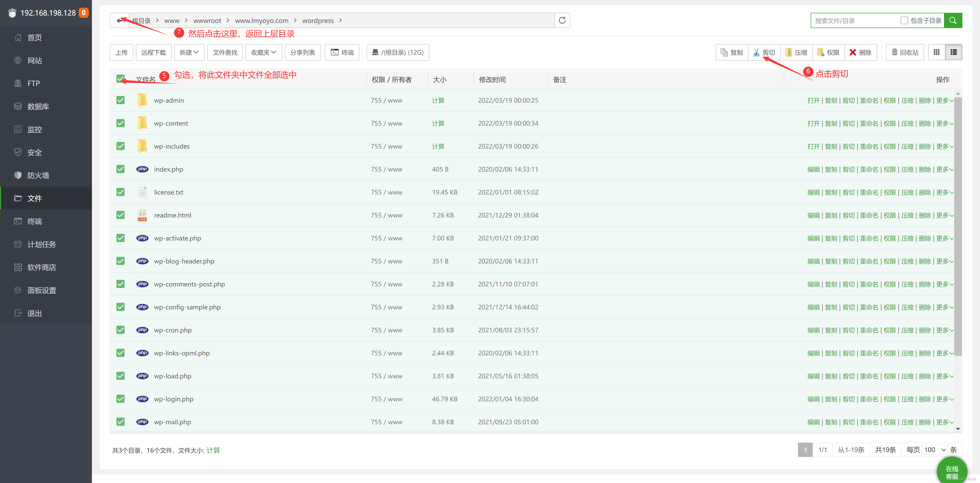The image size is (980, 483).
Task: Click the root disk (根目录 12G) button
Action: pos(398,53)
